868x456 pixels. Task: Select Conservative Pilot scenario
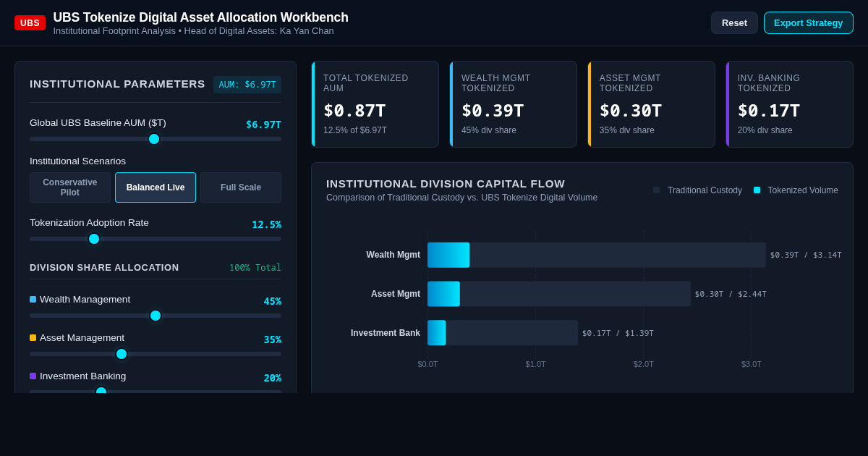click(x=70, y=187)
